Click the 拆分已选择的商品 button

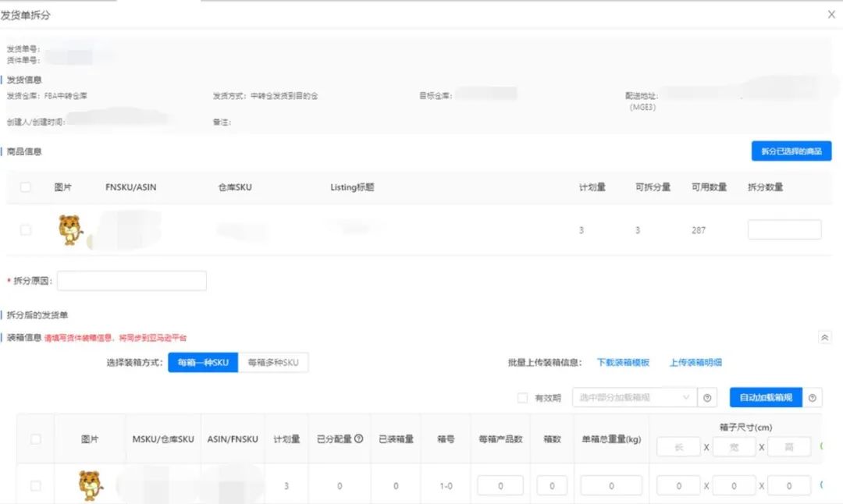point(791,151)
